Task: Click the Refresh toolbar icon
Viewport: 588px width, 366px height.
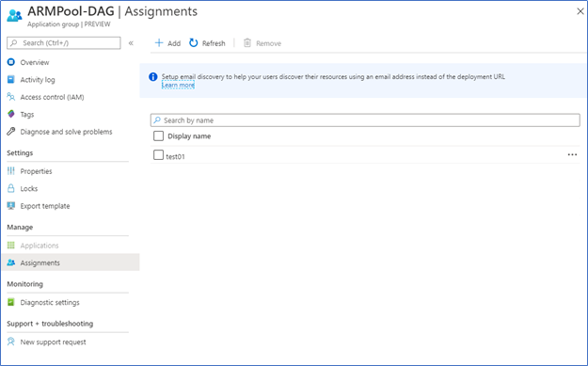Action: pyautogui.click(x=194, y=42)
